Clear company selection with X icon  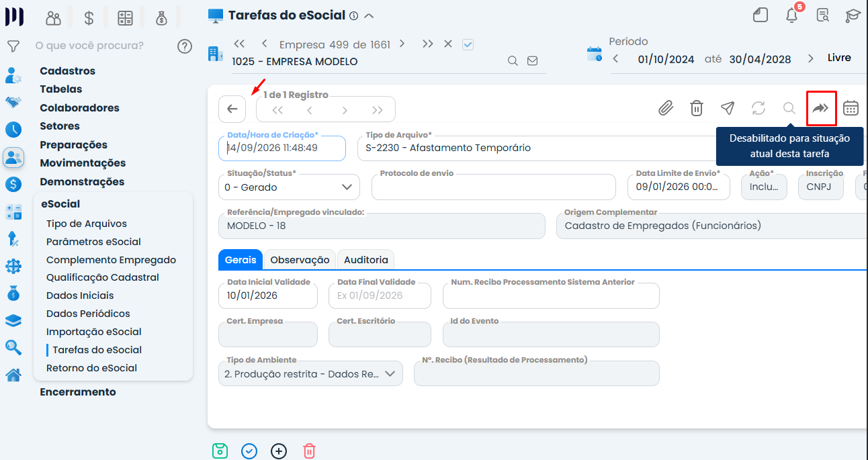point(448,44)
